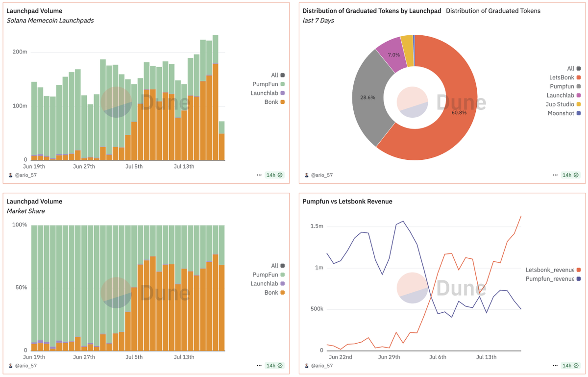
Task: Click the 14h refresh badge on Pumpfun vs Letsbonk Revenue chart
Action: point(570,366)
